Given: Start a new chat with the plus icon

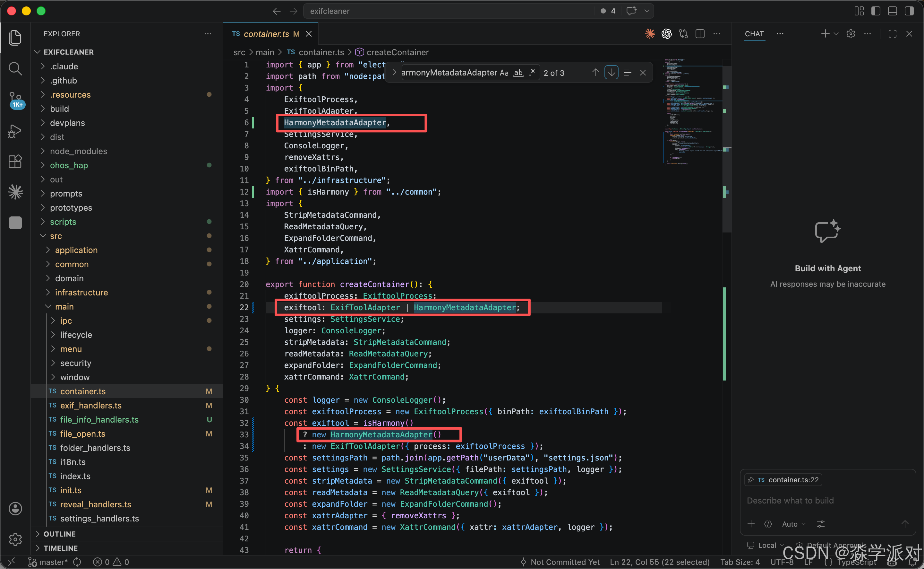Looking at the screenshot, I should (825, 34).
